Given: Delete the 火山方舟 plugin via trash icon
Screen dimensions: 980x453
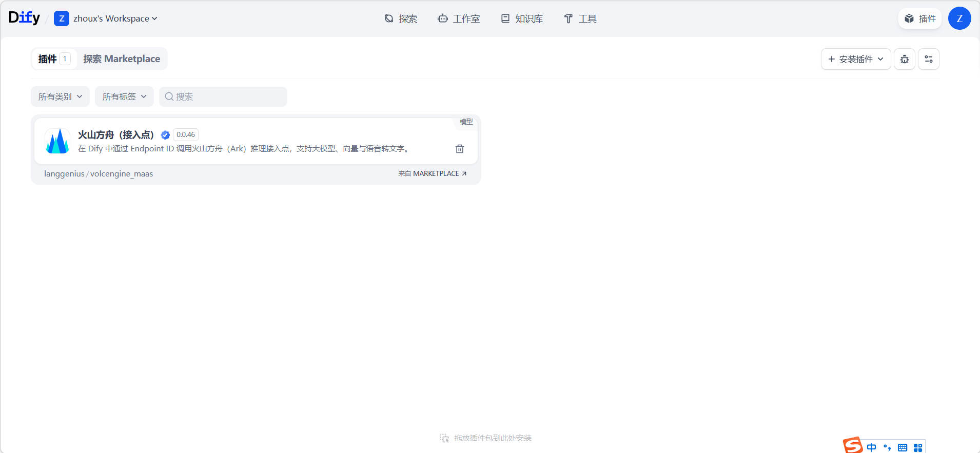Looking at the screenshot, I should pyautogui.click(x=459, y=149).
